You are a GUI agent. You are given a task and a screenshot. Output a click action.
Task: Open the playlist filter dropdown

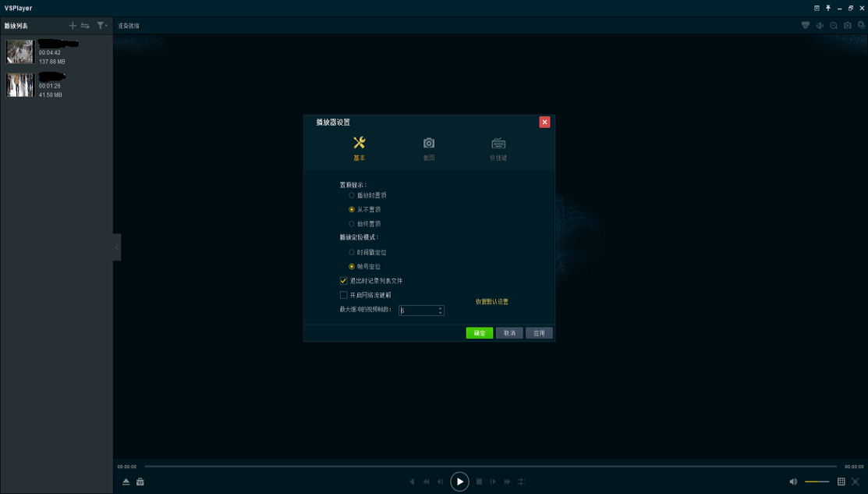point(101,25)
